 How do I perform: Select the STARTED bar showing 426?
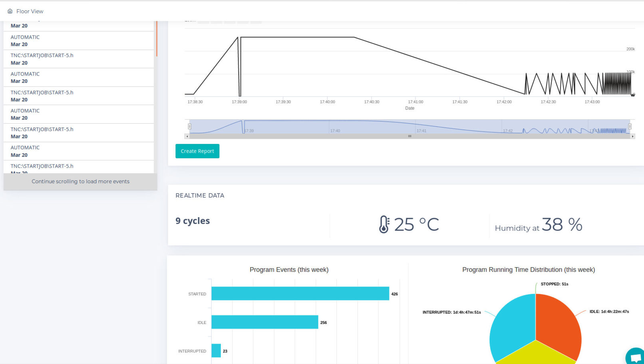coord(300,294)
